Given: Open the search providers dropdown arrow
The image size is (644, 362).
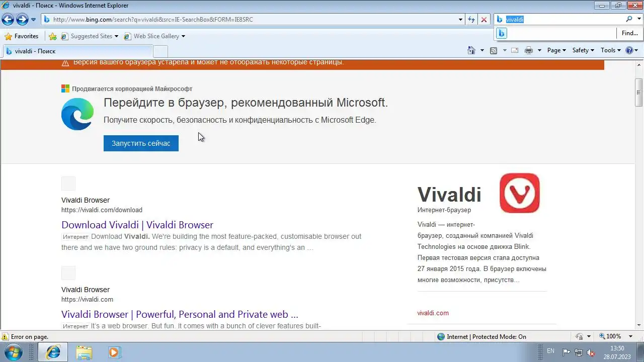Looking at the screenshot, I should pos(638,19).
